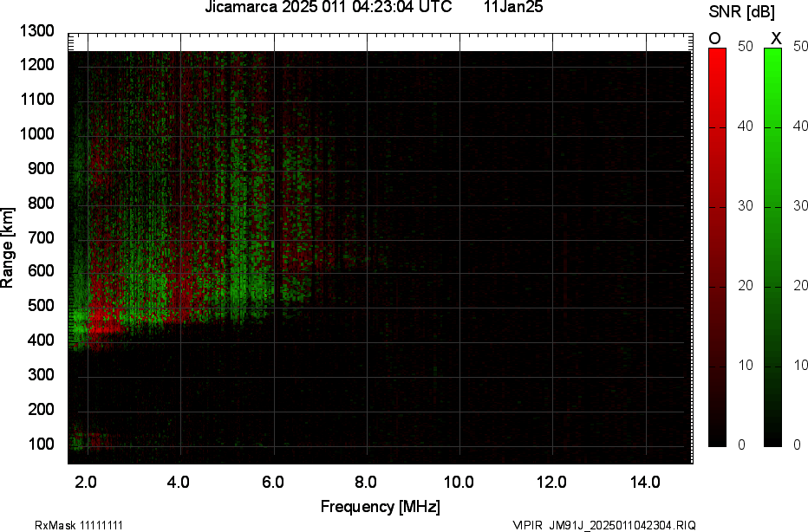808x532 pixels.
Task: Click the Jicamarca UTC timestamp title
Action: click(328, 8)
